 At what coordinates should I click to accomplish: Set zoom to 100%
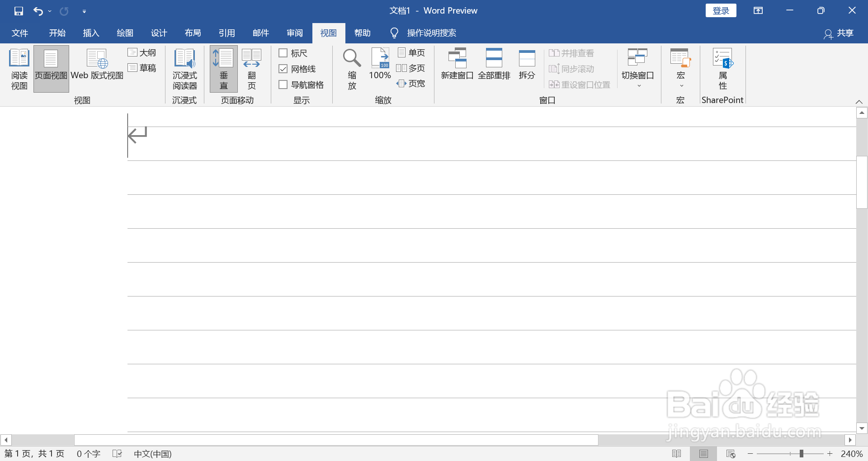point(380,64)
